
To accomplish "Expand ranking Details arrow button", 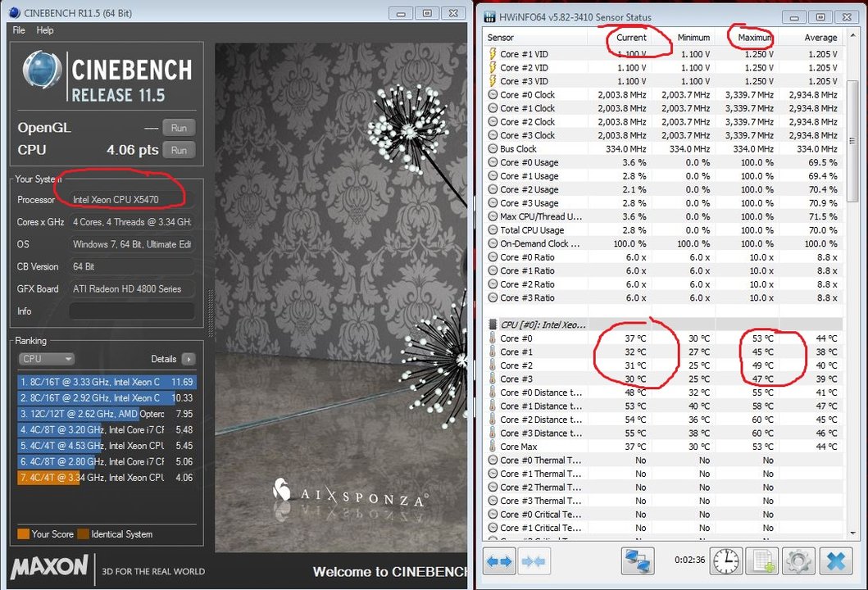I will coord(189,359).
